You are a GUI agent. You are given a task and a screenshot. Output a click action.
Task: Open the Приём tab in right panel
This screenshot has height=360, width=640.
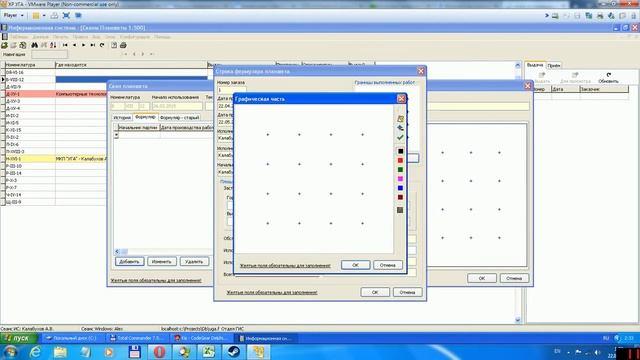[x=553, y=65]
